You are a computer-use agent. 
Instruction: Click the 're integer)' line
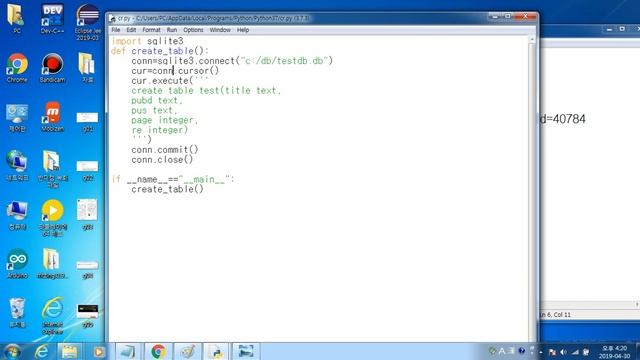[160, 130]
